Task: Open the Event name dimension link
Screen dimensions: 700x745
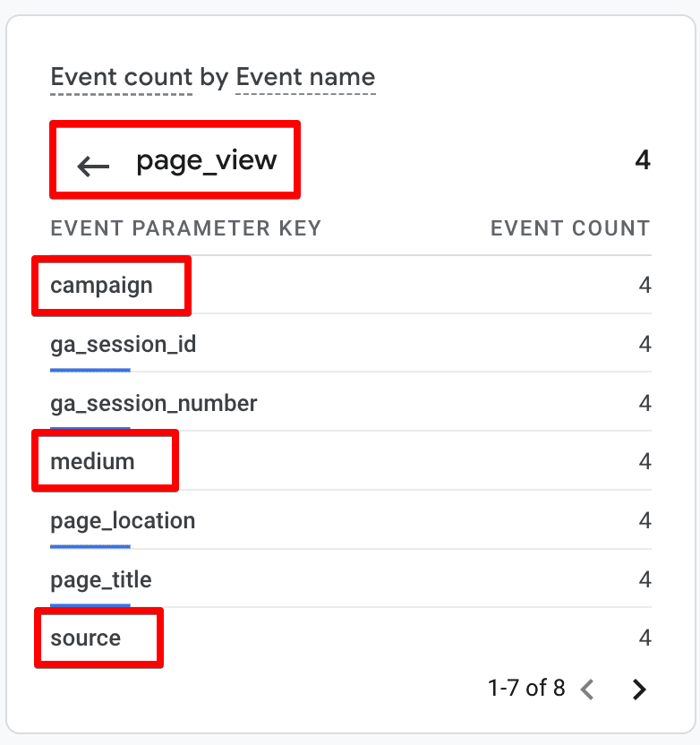Action: click(304, 77)
